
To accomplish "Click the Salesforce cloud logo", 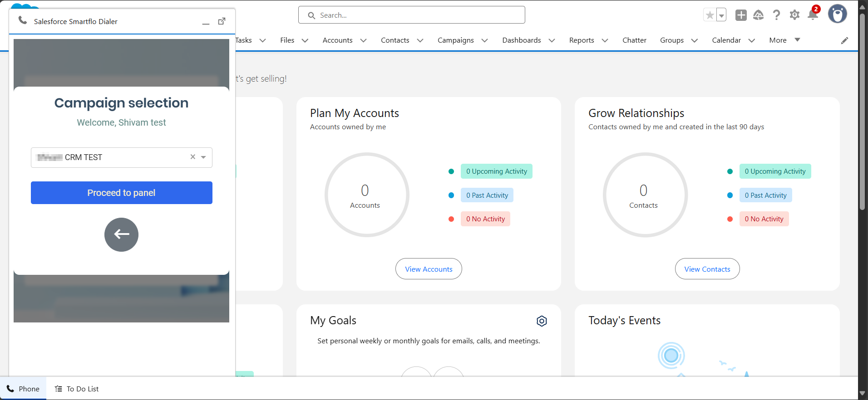I will [25, 6].
